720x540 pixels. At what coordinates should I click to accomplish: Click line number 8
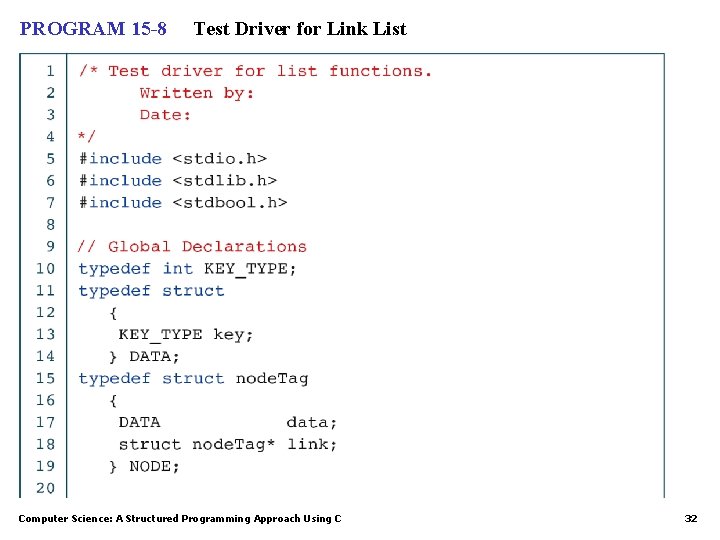point(50,225)
